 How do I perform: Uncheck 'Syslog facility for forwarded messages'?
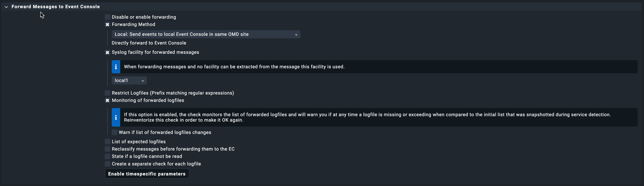pos(107,52)
